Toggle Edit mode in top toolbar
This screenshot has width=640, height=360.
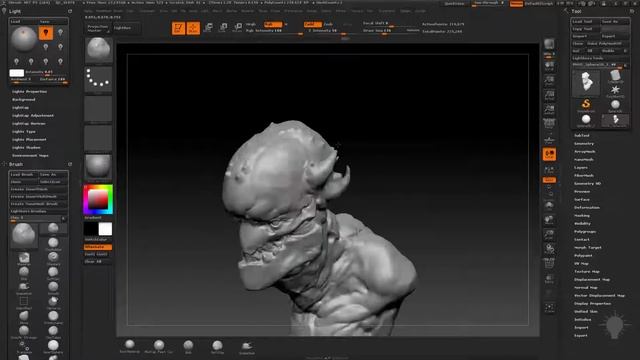[178, 28]
